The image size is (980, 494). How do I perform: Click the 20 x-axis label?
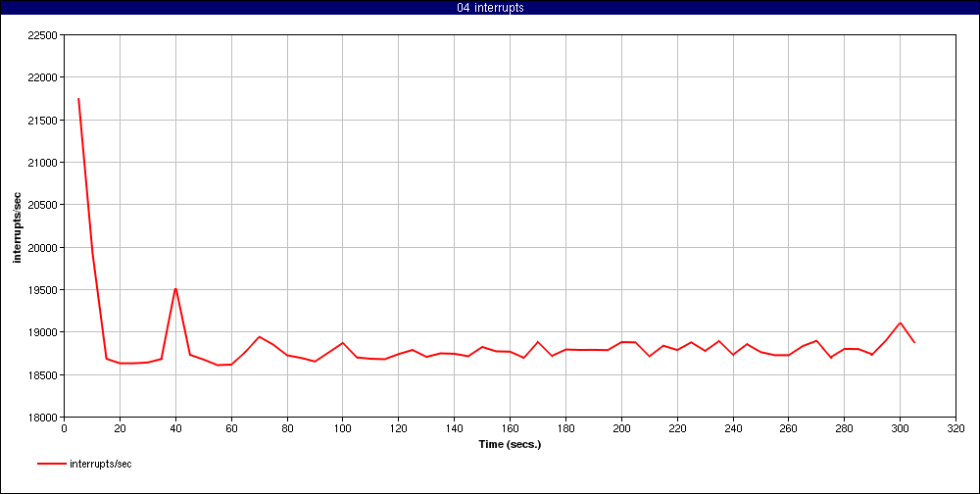coord(120,429)
